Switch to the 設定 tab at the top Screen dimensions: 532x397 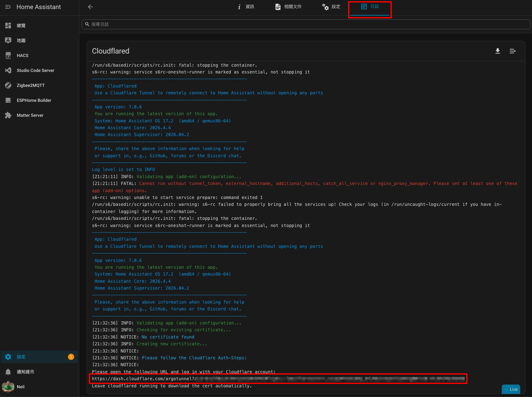click(331, 7)
